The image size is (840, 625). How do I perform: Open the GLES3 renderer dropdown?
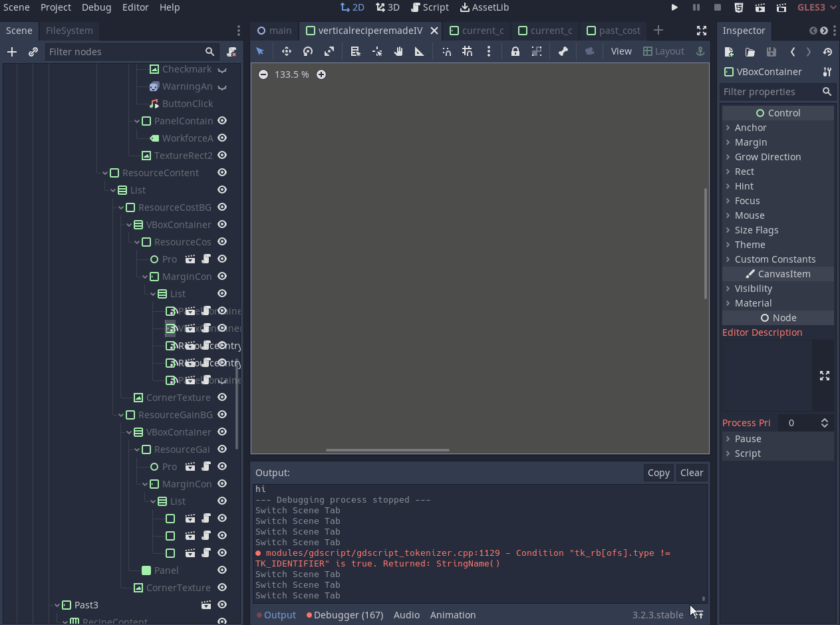coord(816,7)
